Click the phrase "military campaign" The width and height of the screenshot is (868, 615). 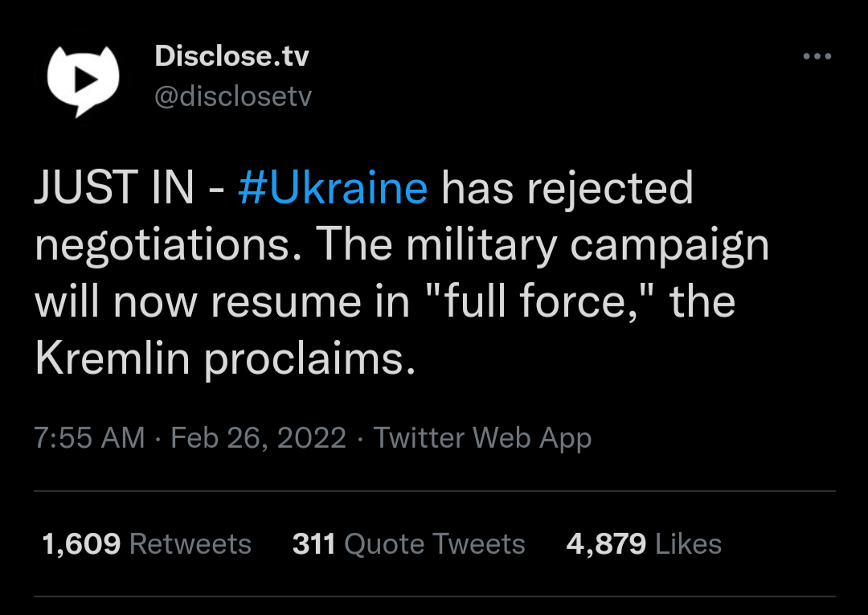click(588, 247)
